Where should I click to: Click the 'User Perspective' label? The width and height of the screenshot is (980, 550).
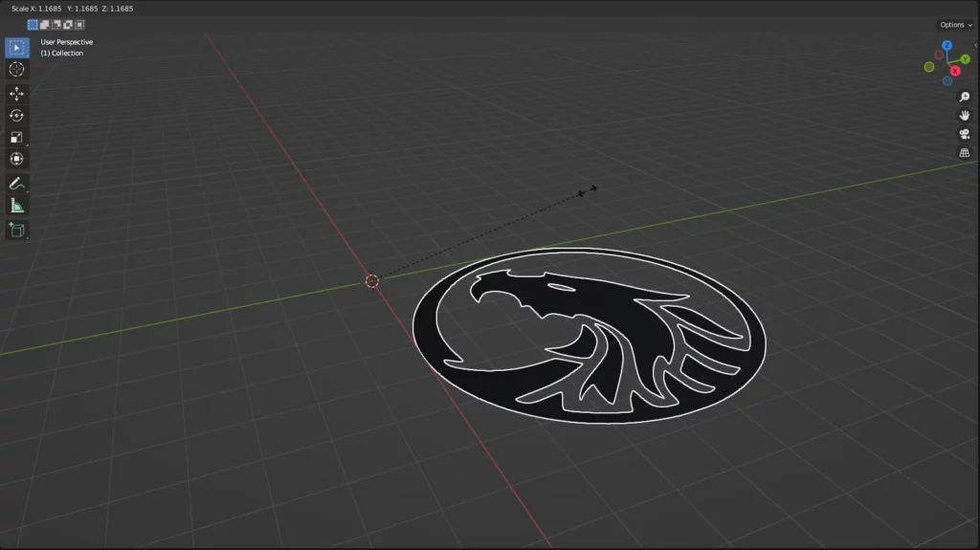pyautogui.click(x=67, y=42)
